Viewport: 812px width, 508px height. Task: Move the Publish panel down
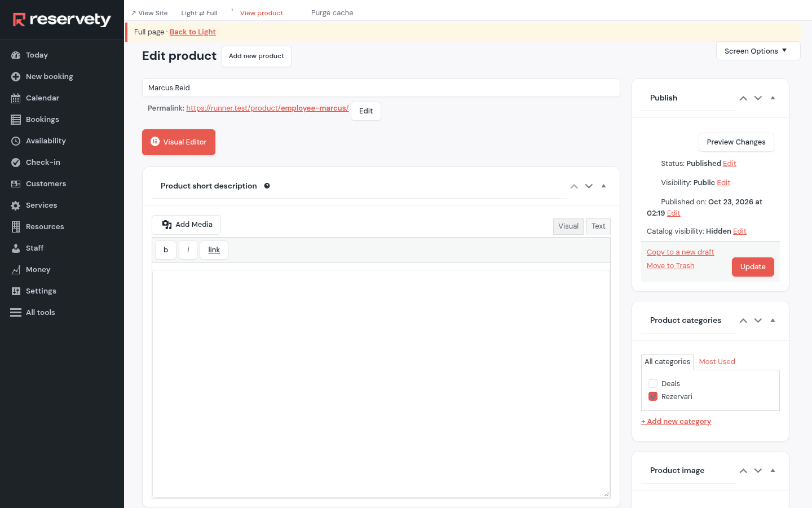point(758,98)
